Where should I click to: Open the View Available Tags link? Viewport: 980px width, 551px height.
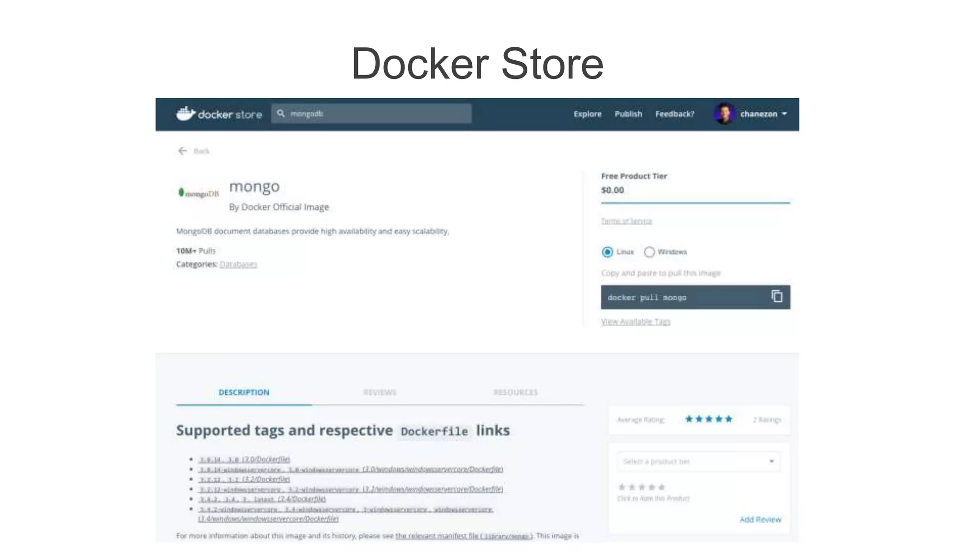(x=635, y=321)
